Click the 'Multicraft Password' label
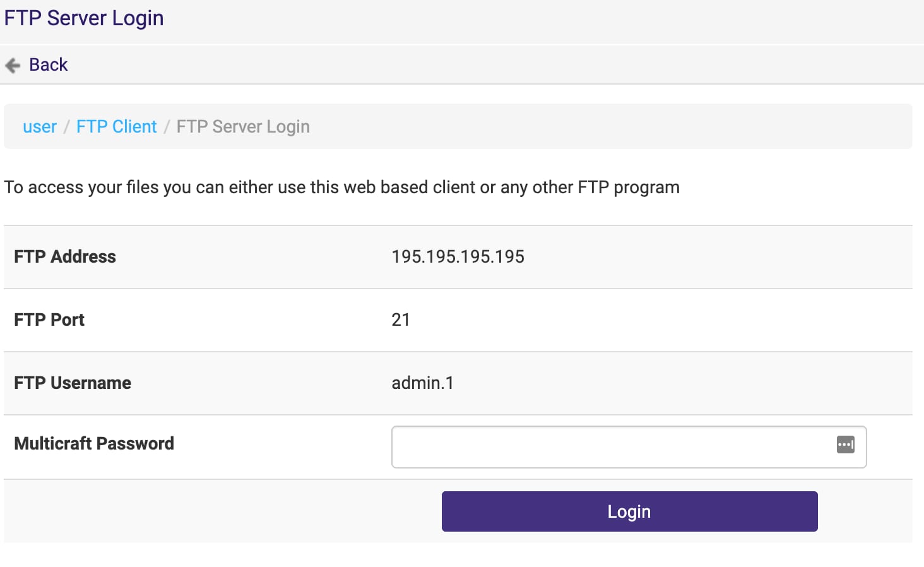Screen dimensions: 924x567 pos(94,444)
